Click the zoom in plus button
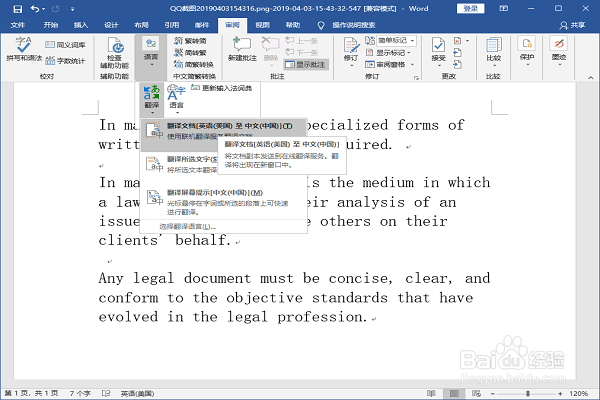The image size is (600, 400). pos(560,393)
